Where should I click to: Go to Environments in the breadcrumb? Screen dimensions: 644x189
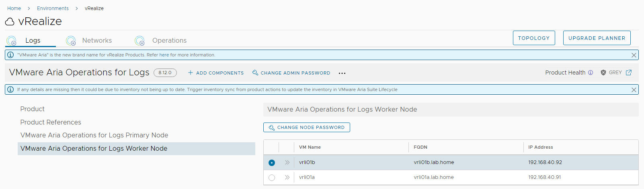(x=53, y=8)
